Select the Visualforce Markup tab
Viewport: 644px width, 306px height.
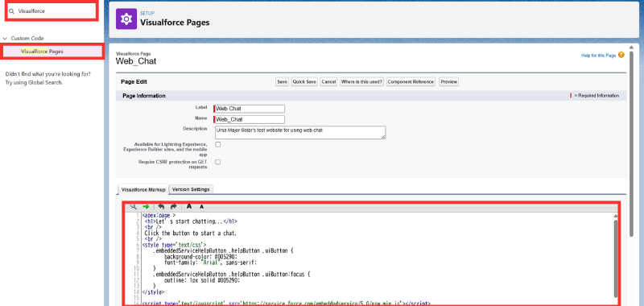tap(143, 189)
